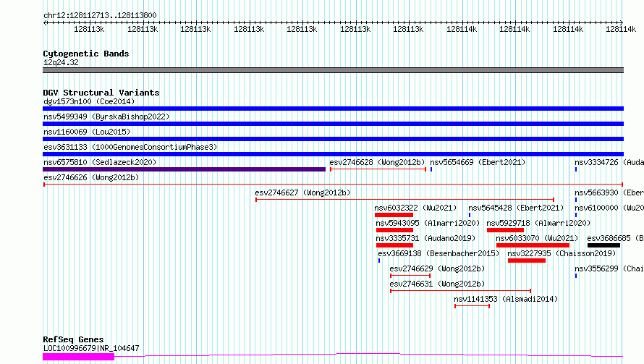The image size is (644, 364).
Task: Click the purple nsv6575810 (Sedlazeck2020) bar
Action: click(184, 169)
